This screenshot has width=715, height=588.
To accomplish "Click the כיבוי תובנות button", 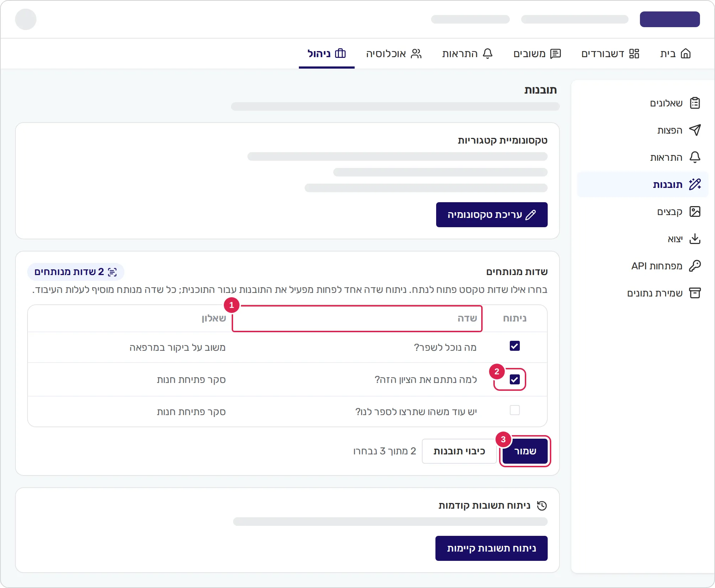I will click(459, 451).
